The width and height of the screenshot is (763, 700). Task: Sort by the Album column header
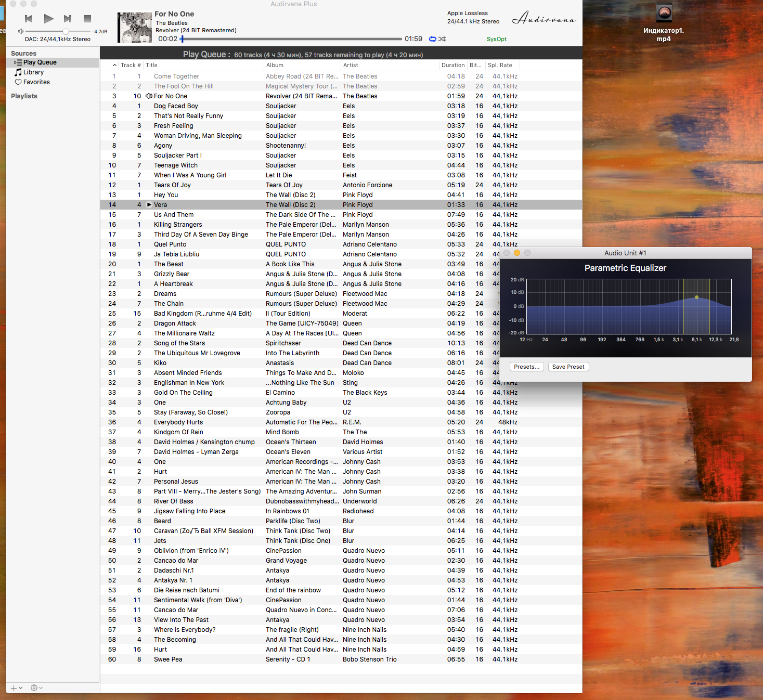point(302,66)
